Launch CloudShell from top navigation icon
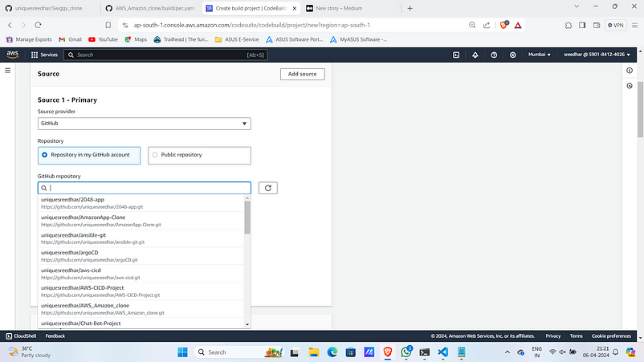The width and height of the screenshot is (644, 362). 456,55
